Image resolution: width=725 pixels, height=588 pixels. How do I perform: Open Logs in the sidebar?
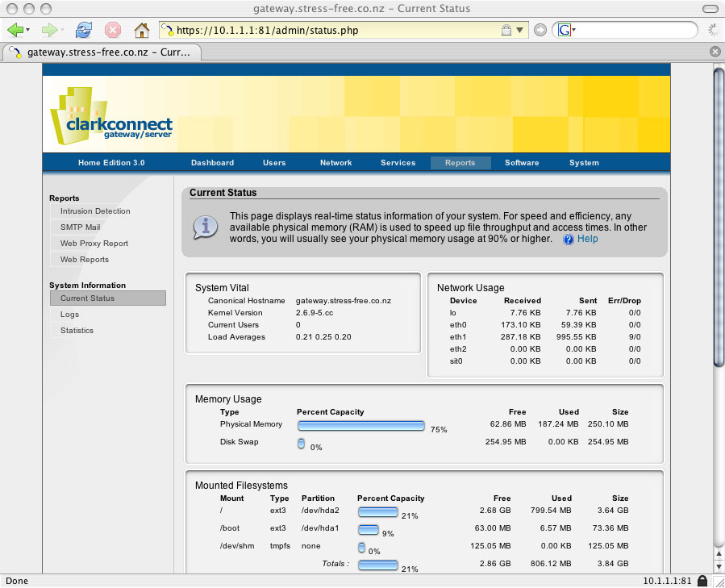tap(70, 315)
